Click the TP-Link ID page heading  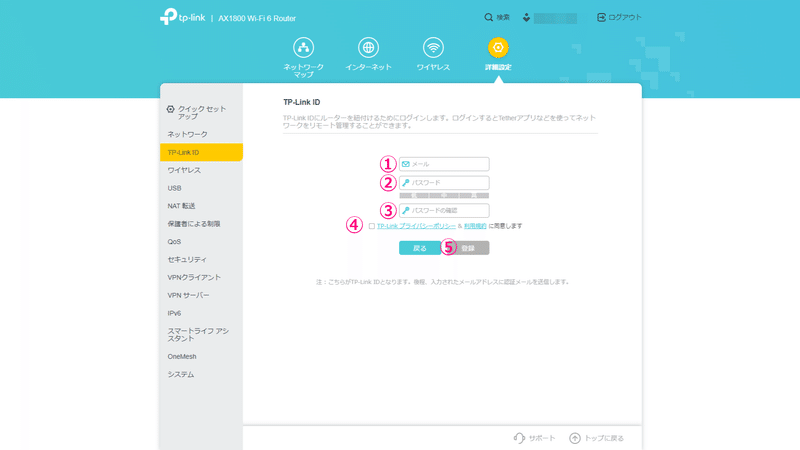(x=302, y=102)
